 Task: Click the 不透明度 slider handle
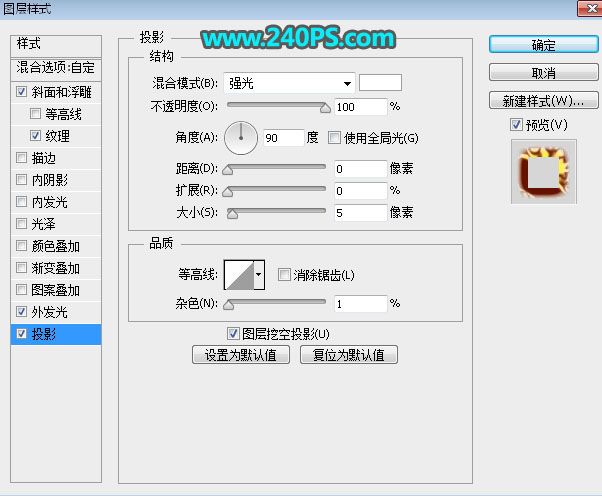[325, 109]
